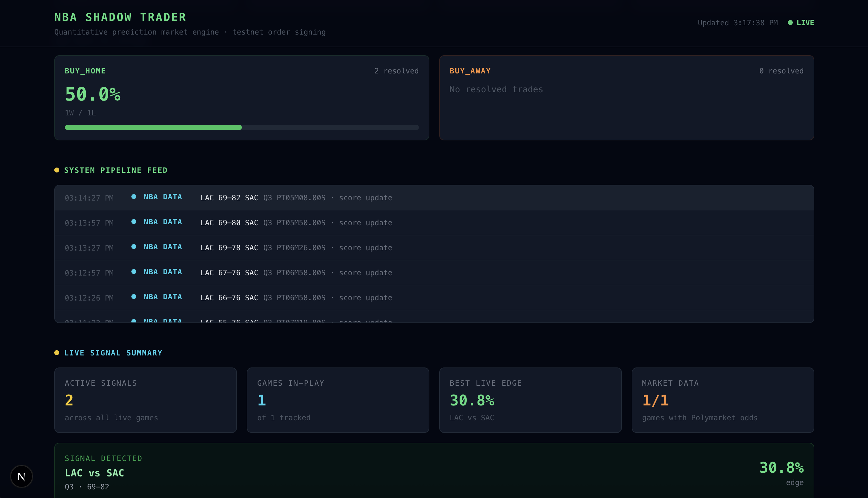Click the Best Live Edge card
868x498 pixels.
point(530,400)
